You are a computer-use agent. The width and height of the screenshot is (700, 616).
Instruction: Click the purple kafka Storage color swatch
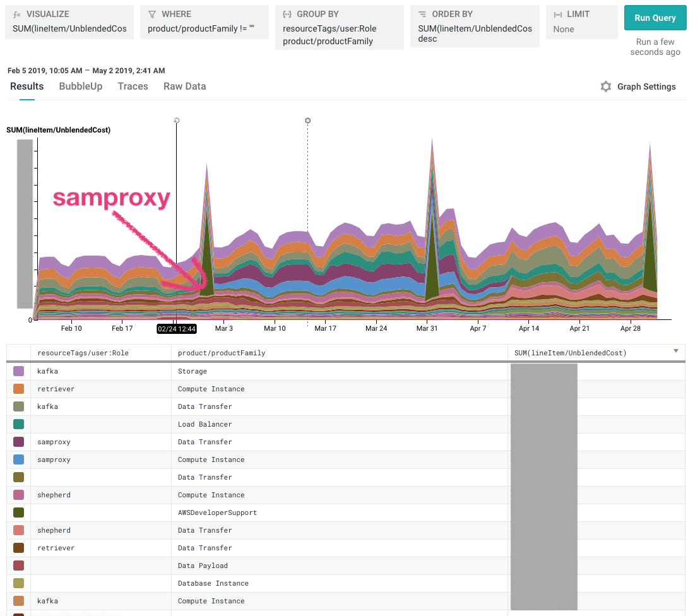click(x=19, y=371)
